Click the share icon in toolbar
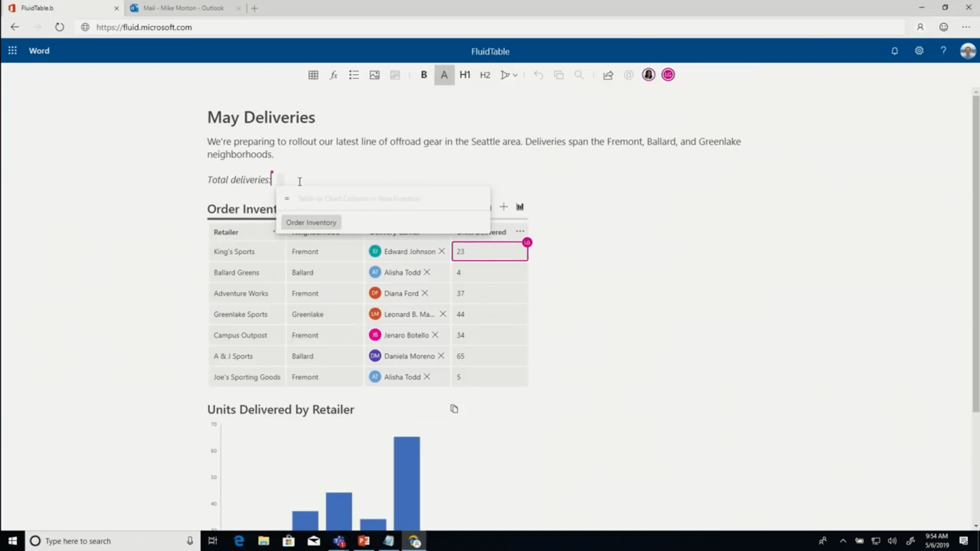 [x=608, y=75]
